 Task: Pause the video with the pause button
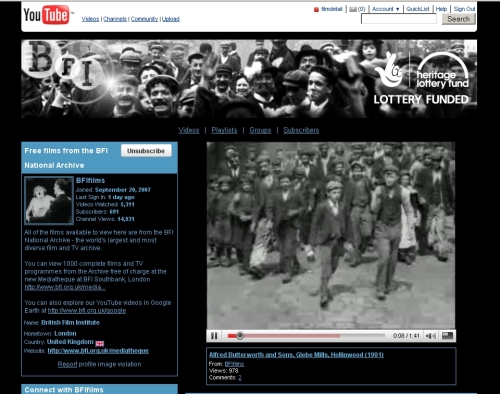214,336
